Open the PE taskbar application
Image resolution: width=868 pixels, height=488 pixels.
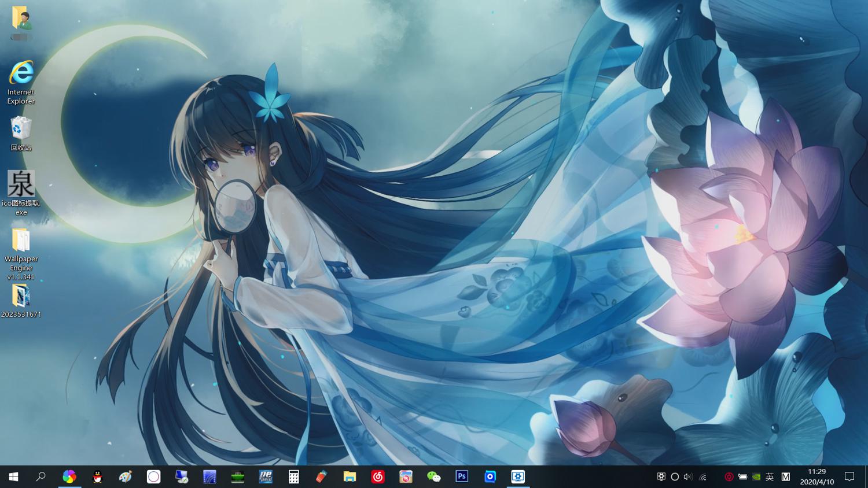266,476
